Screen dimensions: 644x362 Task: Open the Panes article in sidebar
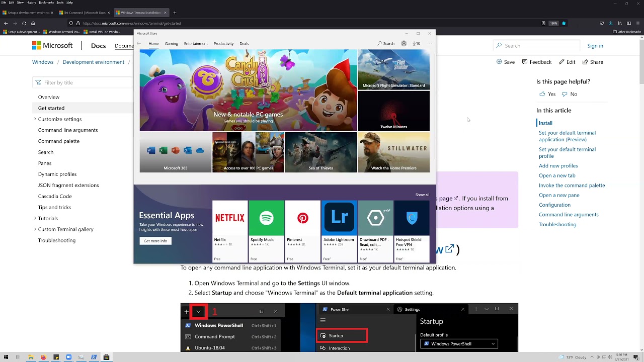click(45, 163)
